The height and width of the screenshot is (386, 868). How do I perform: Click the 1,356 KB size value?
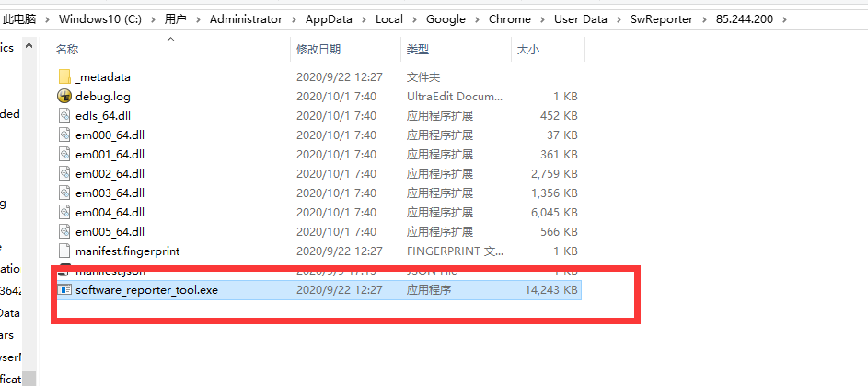tap(554, 193)
